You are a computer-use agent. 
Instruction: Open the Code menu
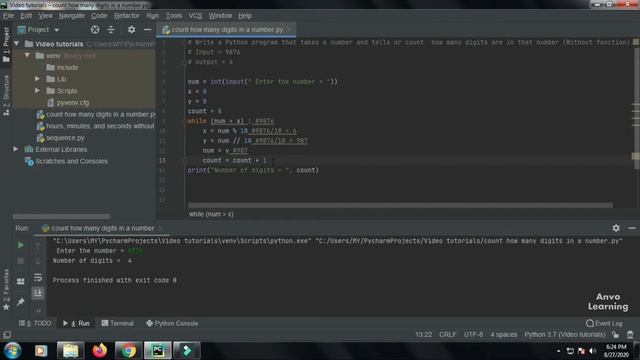(99, 16)
